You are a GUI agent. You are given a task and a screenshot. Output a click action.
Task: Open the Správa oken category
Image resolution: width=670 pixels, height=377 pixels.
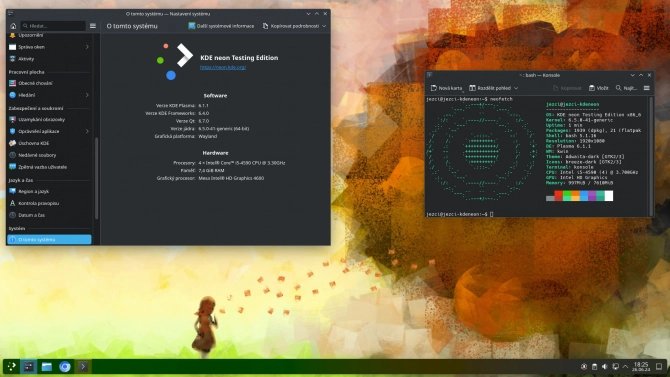click(x=49, y=47)
